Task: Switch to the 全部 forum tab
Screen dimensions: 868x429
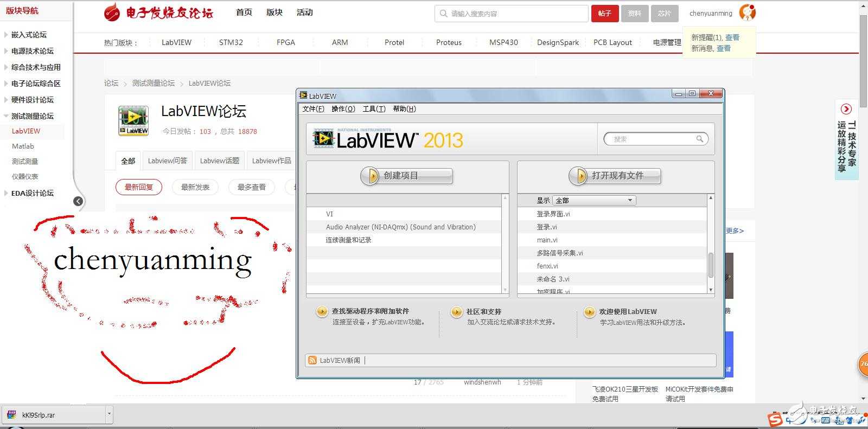Action: (128, 161)
